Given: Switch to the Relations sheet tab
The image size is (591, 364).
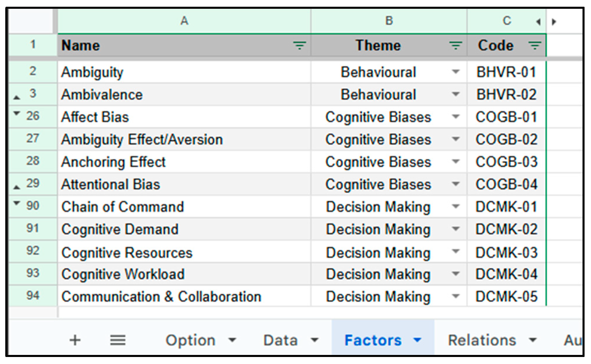Looking at the screenshot, I should click(x=482, y=340).
